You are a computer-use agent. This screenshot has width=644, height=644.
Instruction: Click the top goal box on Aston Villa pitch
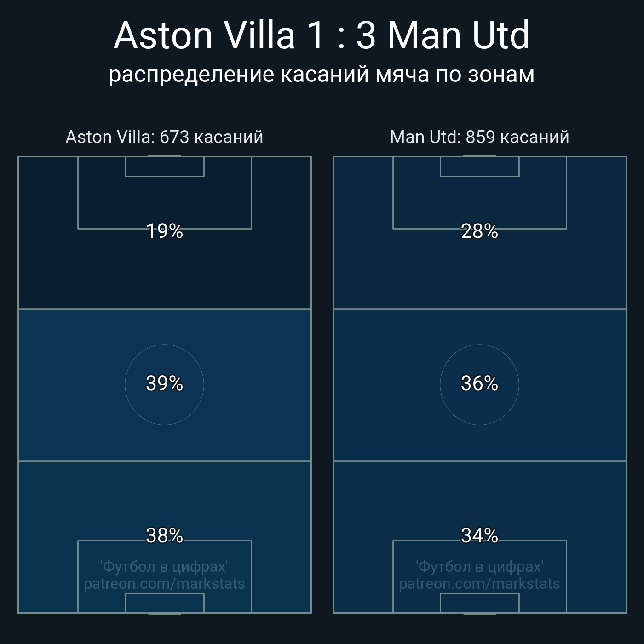pos(165,167)
